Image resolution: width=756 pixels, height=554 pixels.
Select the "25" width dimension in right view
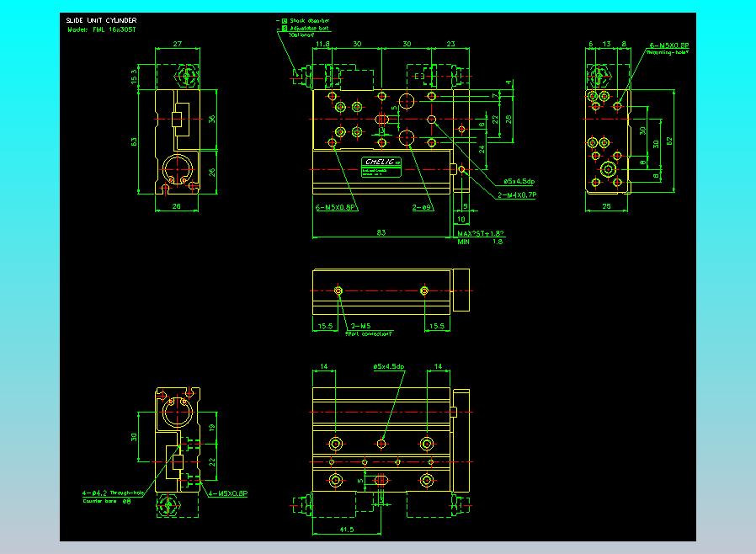click(x=606, y=206)
